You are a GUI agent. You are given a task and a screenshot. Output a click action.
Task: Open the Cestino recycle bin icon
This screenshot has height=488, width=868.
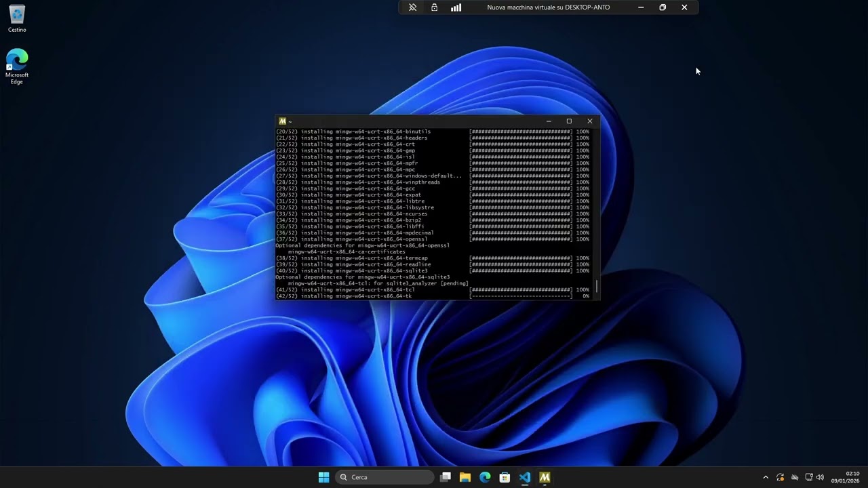[x=17, y=18]
